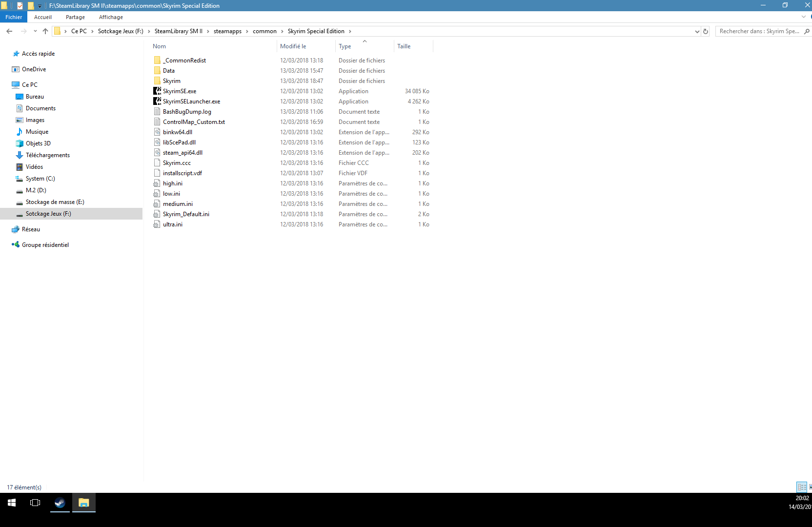Click common breadcrumb segment
Screen dimensions: 812x527
point(264,31)
